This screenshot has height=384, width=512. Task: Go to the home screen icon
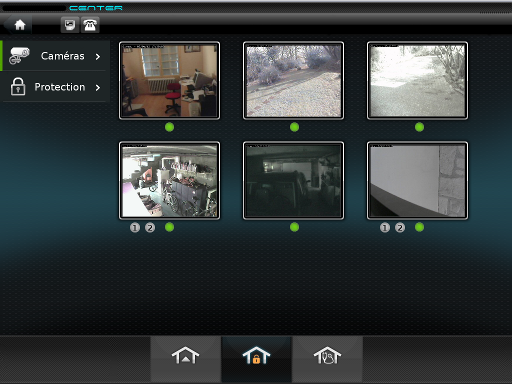(20, 25)
